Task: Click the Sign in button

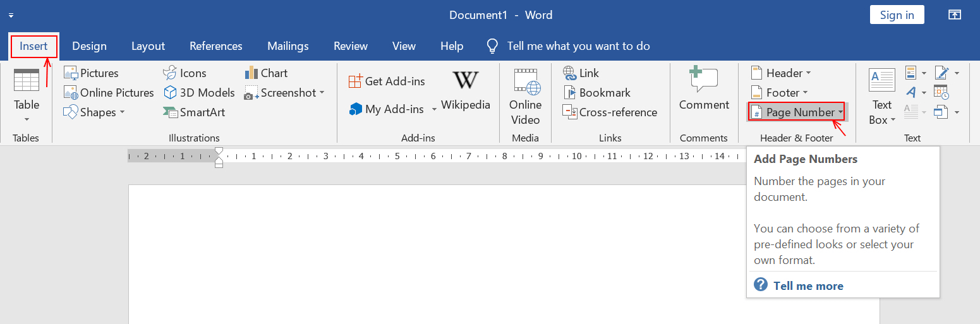Action: (897, 15)
